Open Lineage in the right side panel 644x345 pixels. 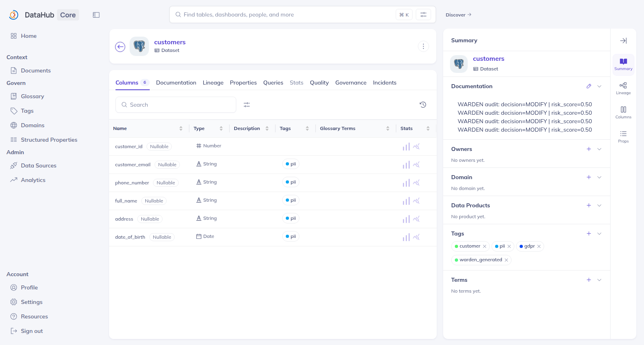[x=623, y=89]
